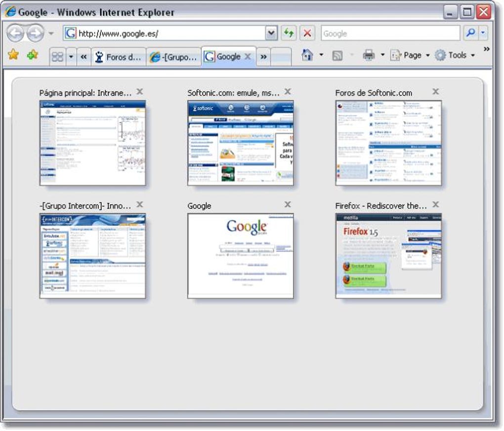Switch to the -[Grupo... tab
Screen dimensions: 504x431
click(x=174, y=57)
